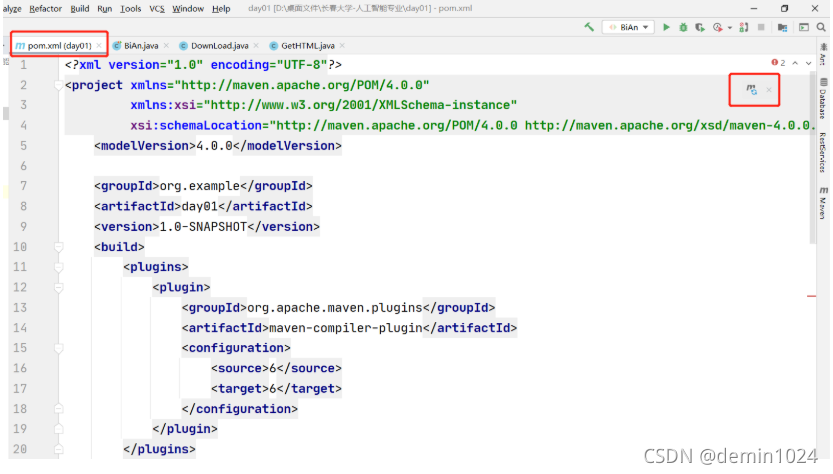Click the target value 6

(273, 389)
